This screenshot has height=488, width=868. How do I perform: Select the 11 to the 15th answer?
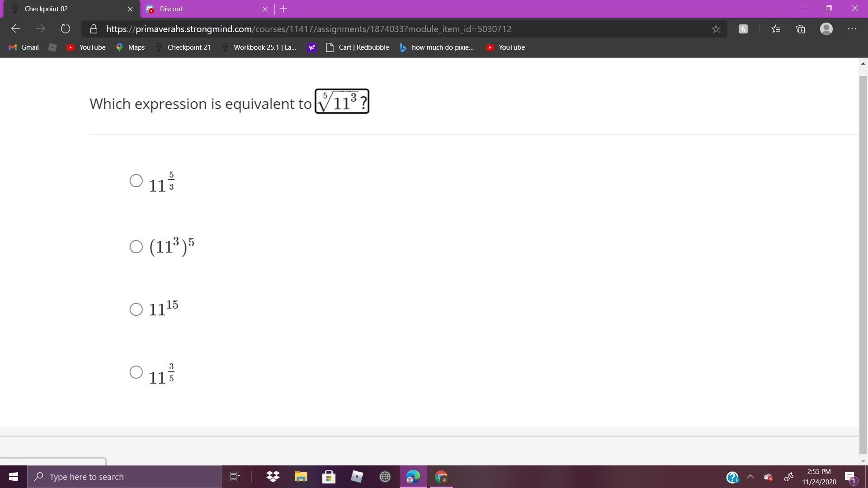(x=136, y=310)
